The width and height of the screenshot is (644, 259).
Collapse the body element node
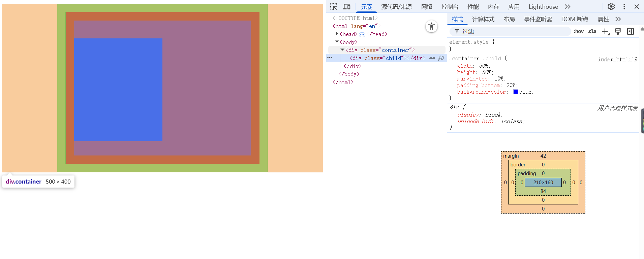tap(337, 42)
